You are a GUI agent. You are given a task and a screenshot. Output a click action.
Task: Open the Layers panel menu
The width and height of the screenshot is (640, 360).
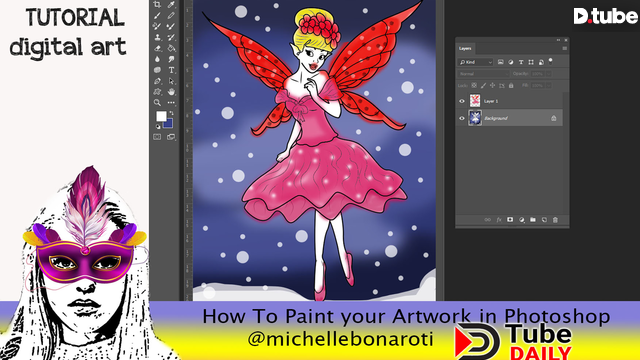click(565, 48)
